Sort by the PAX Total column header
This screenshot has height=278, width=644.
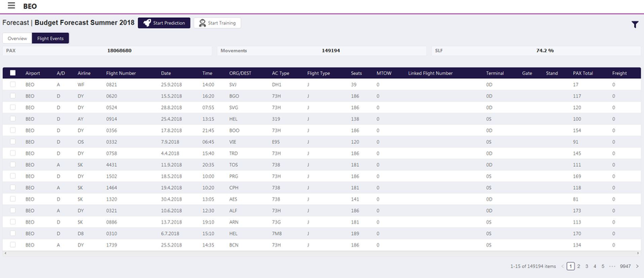coord(582,73)
